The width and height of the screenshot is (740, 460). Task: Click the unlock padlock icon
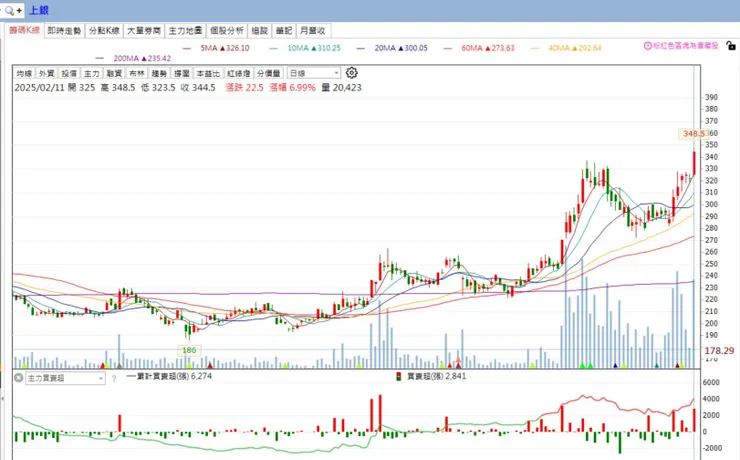[731, 46]
